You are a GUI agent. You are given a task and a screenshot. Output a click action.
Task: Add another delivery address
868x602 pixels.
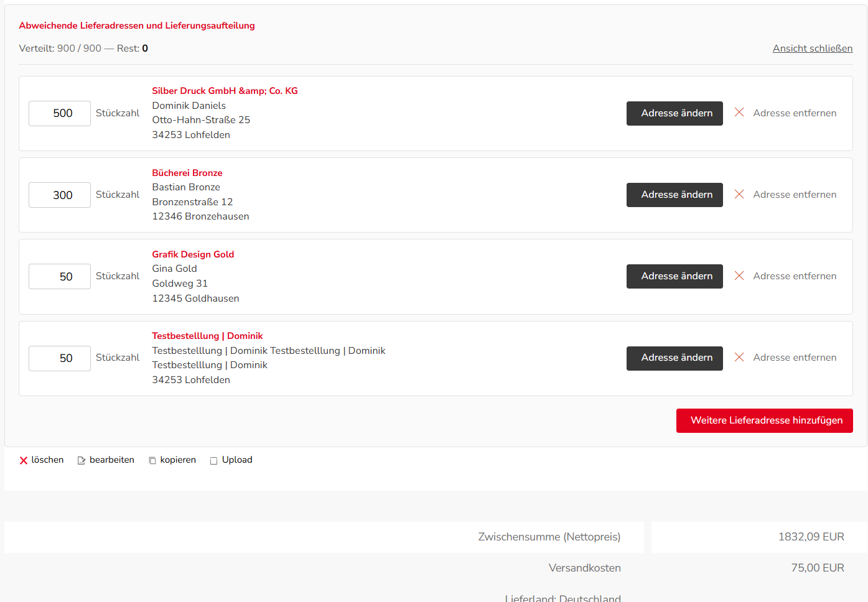[765, 420]
